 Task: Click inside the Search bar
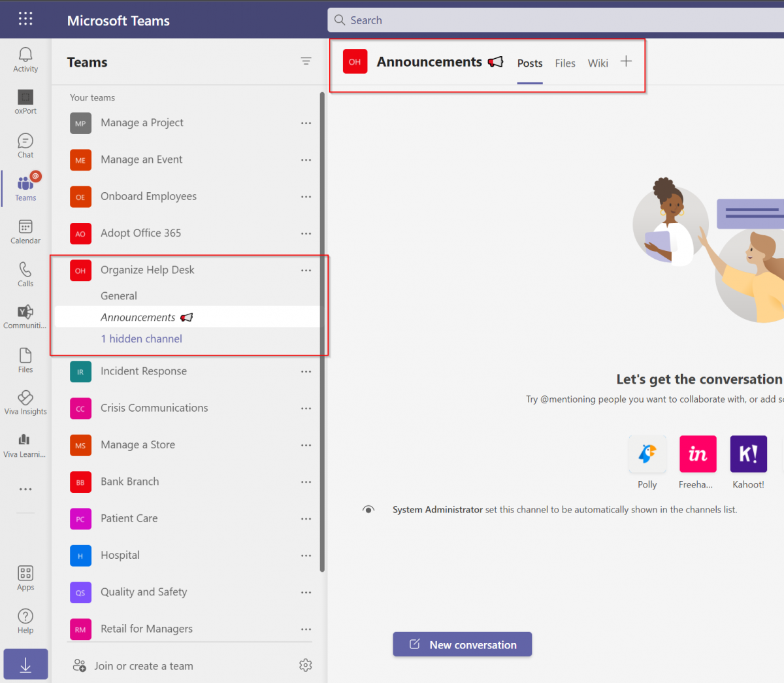pyautogui.click(x=457, y=20)
